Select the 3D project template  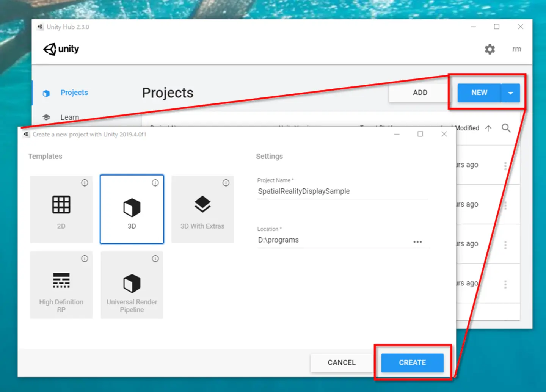(132, 209)
